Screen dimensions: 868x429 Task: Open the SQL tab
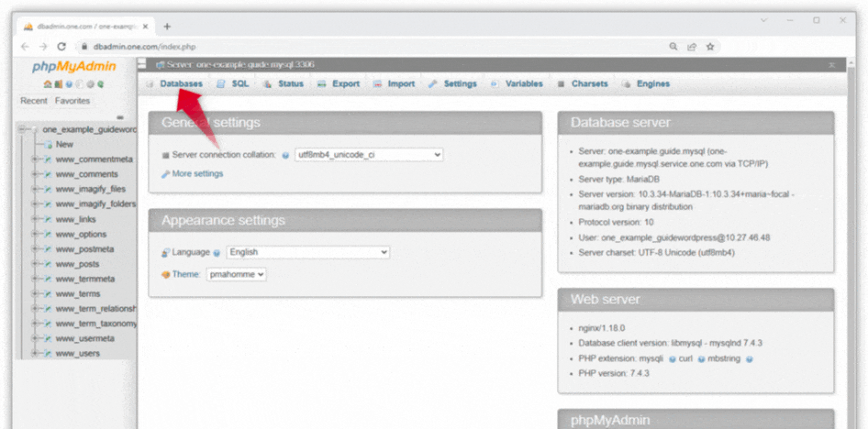pos(239,84)
